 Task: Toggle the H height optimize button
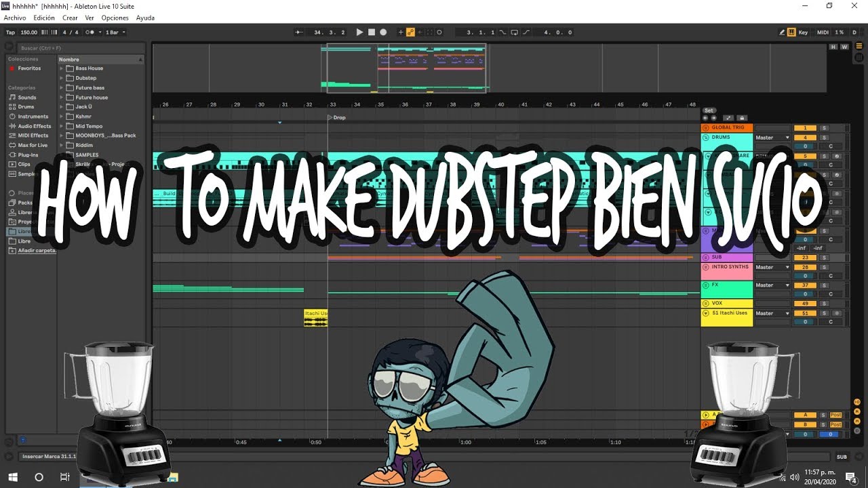pyautogui.click(x=834, y=47)
